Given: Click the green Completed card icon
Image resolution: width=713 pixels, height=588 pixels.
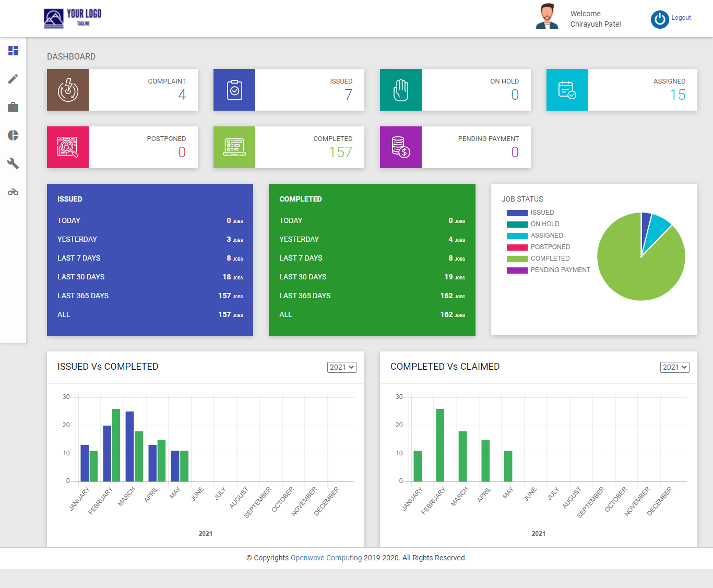Looking at the screenshot, I should tap(234, 147).
